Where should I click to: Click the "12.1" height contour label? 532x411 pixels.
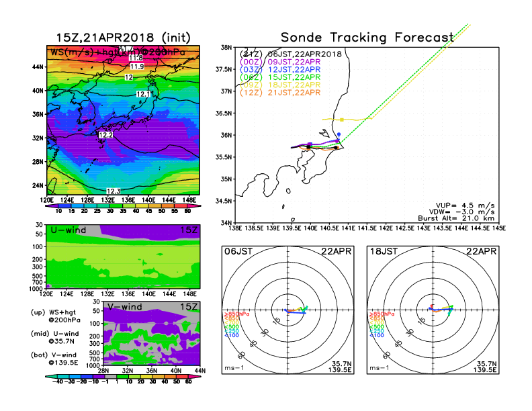click(x=143, y=94)
